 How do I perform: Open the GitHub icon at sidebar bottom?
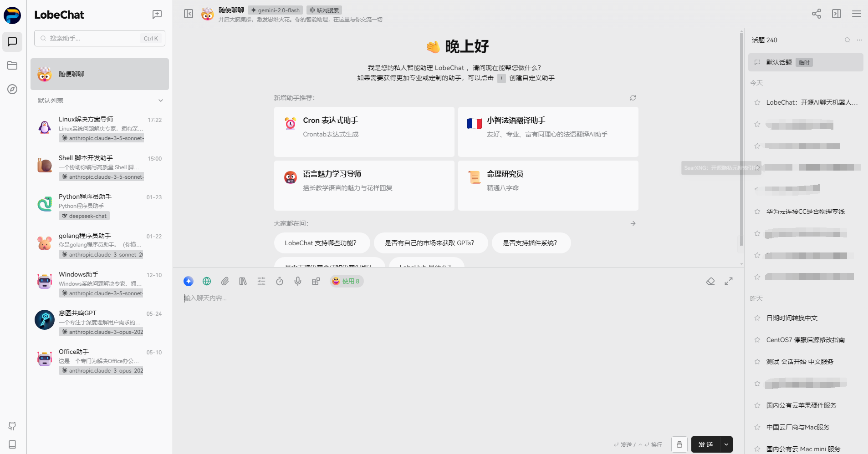pos(12,426)
